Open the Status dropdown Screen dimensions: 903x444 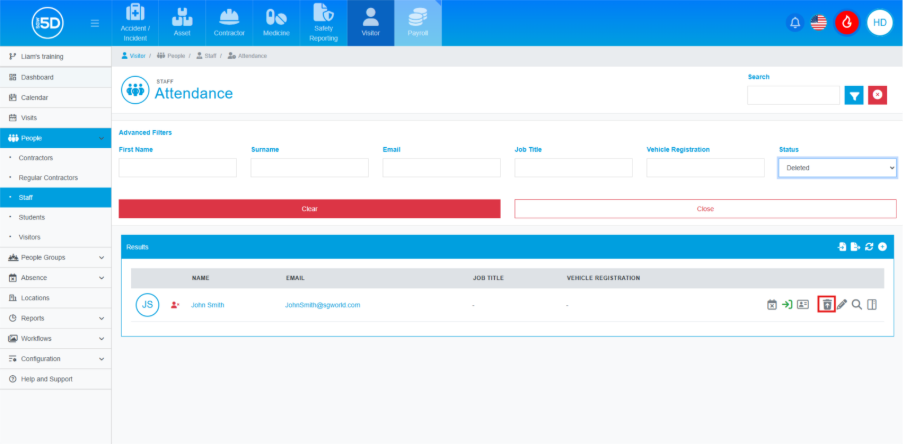pyautogui.click(x=837, y=168)
